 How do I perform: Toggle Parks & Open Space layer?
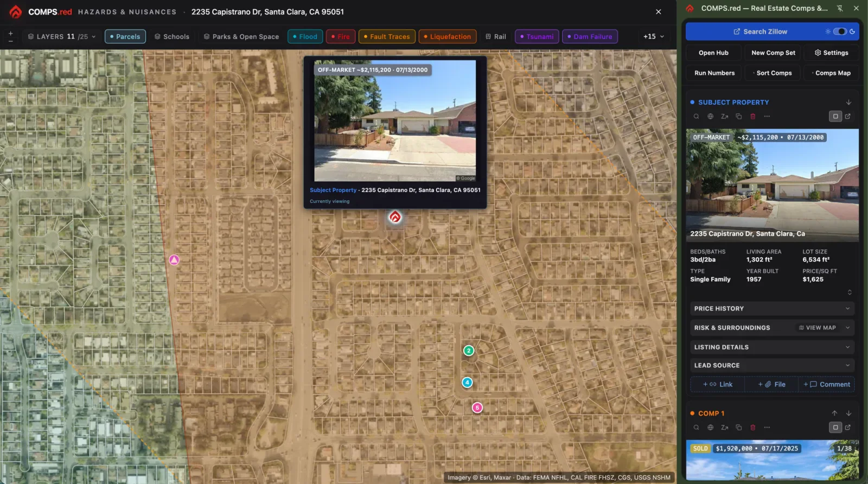point(241,36)
